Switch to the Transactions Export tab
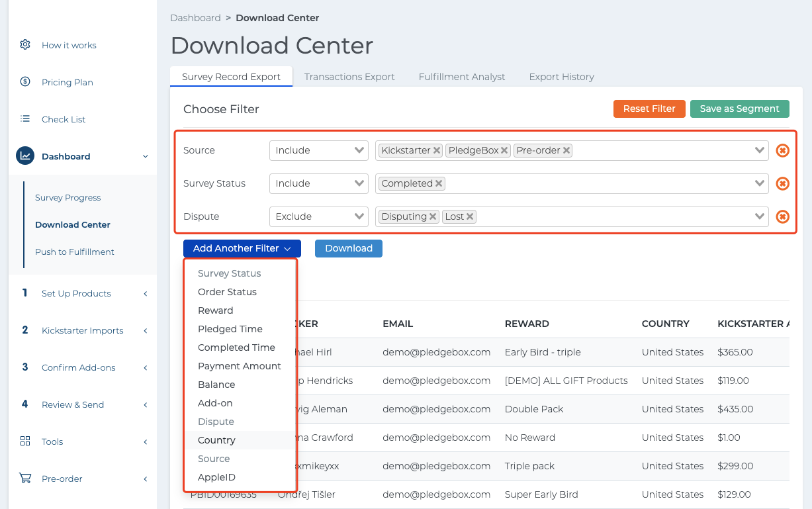This screenshot has width=812, height=509. pos(349,77)
